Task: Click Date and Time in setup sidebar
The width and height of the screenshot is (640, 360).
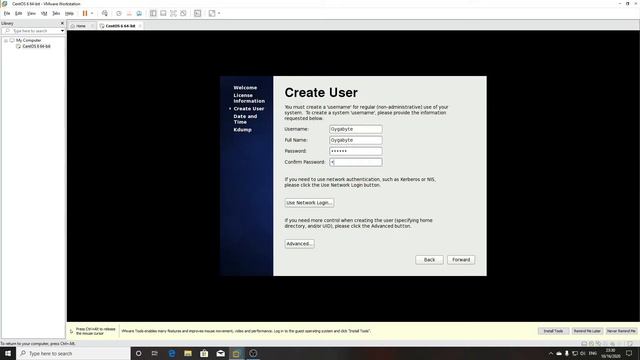Action: (x=245, y=119)
